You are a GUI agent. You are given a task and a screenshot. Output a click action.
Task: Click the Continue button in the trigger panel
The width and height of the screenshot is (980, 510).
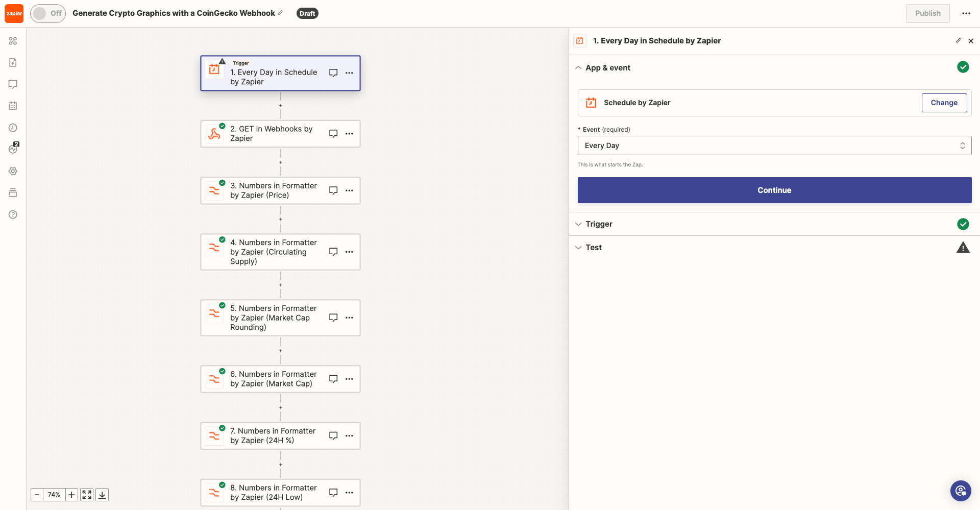tap(774, 190)
